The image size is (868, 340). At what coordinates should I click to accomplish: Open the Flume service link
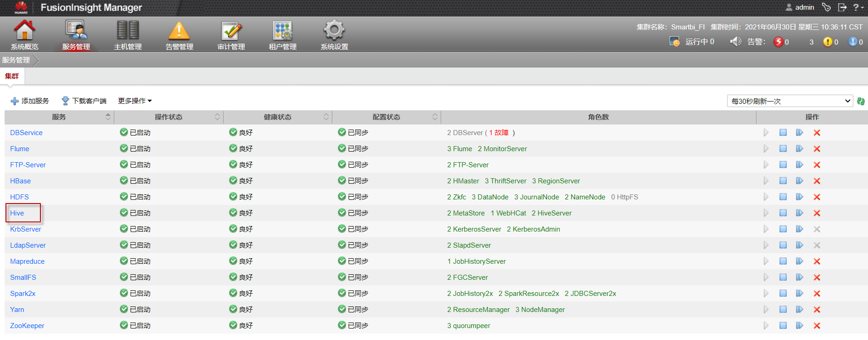pyautogui.click(x=20, y=149)
